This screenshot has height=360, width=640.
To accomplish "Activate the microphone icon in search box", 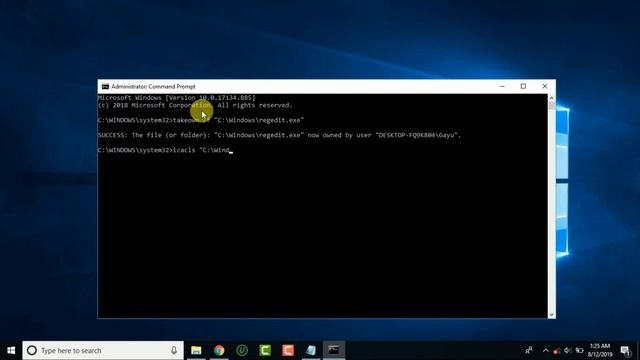I will pyautogui.click(x=174, y=350).
